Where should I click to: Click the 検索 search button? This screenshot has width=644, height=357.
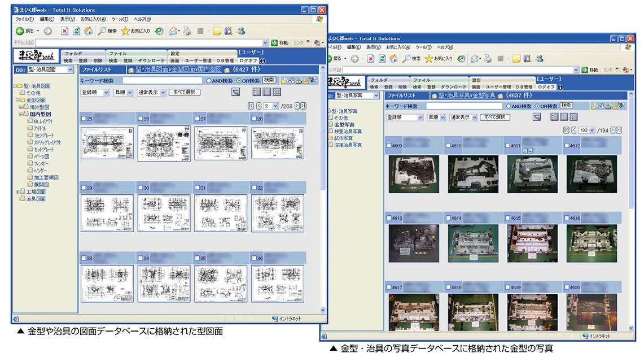click(x=270, y=81)
